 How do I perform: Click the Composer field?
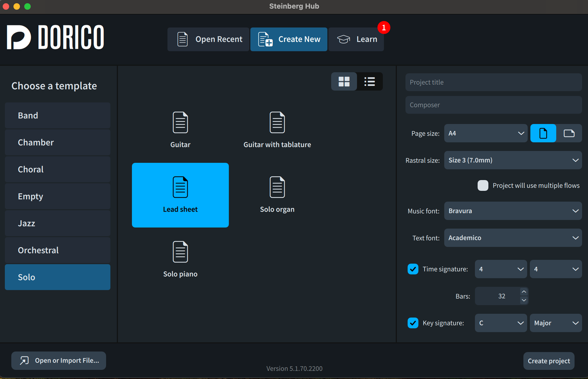point(493,105)
